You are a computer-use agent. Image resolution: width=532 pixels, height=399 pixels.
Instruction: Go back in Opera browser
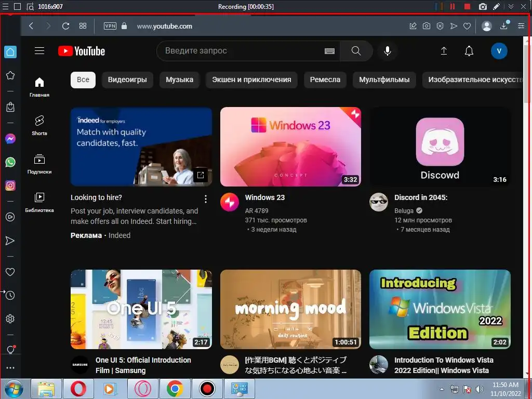point(31,26)
